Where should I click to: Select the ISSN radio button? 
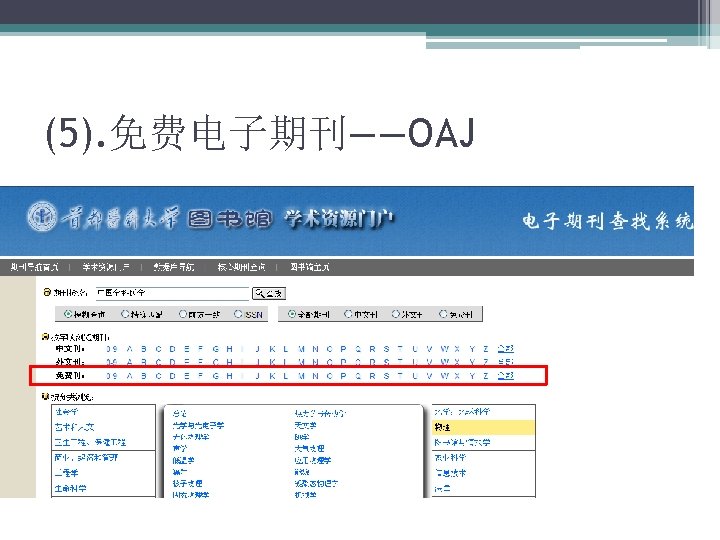238,314
